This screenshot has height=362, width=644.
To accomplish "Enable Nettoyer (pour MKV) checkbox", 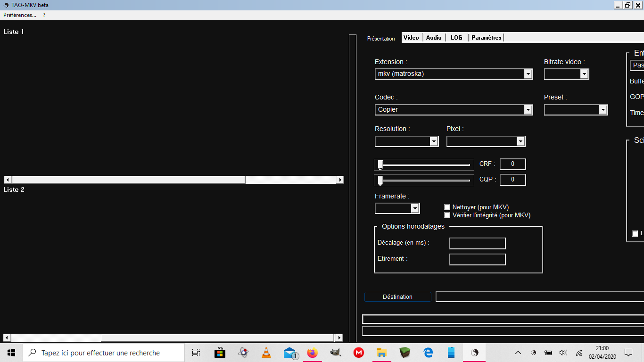I will click(447, 207).
